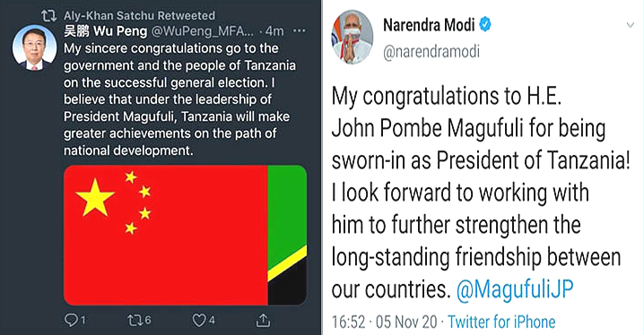The image size is (644, 335).
Task: Click the Twitter for iPhone link
Action: [x=501, y=322]
